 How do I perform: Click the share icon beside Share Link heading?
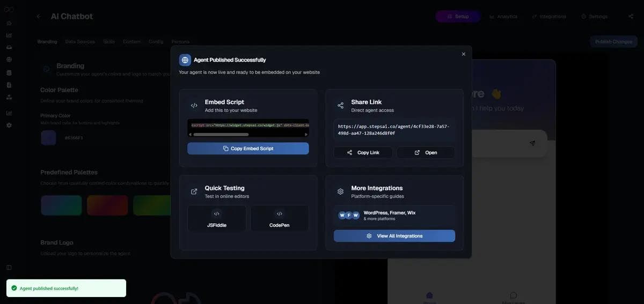click(x=340, y=106)
